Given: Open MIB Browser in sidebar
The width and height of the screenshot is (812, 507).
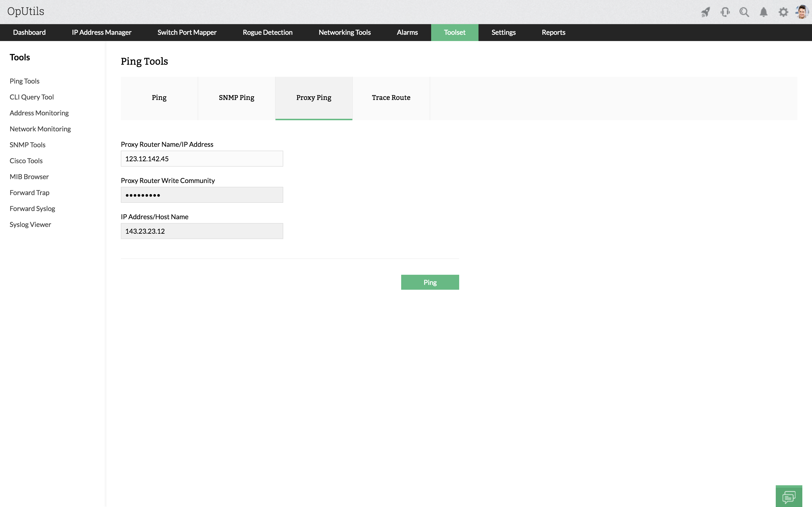Looking at the screenshot, I should click(29, 177).
